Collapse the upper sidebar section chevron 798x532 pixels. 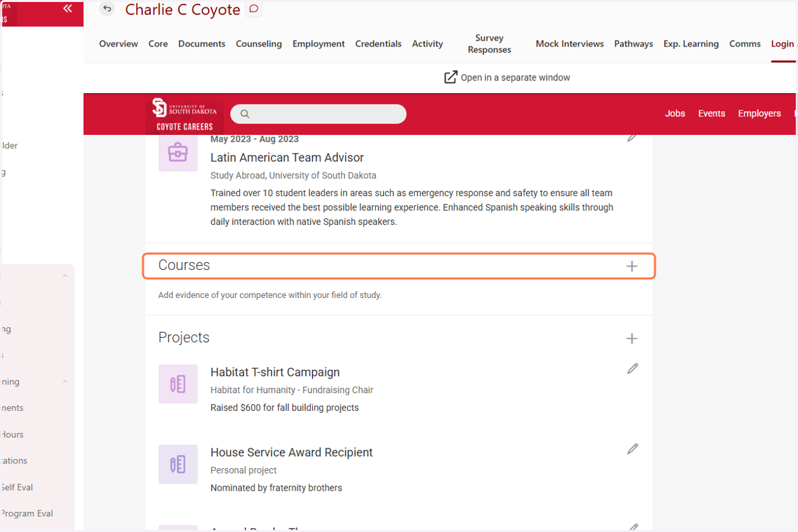tap(65, 276)
